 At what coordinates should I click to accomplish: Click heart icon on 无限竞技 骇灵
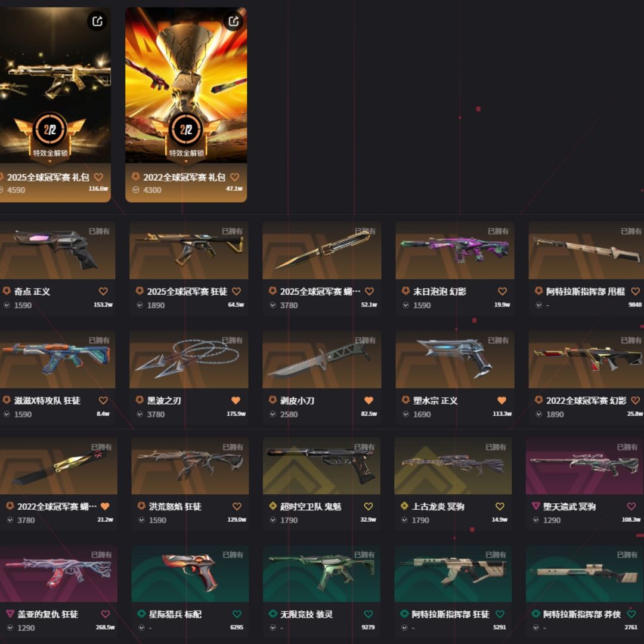[x=369, y=614]
